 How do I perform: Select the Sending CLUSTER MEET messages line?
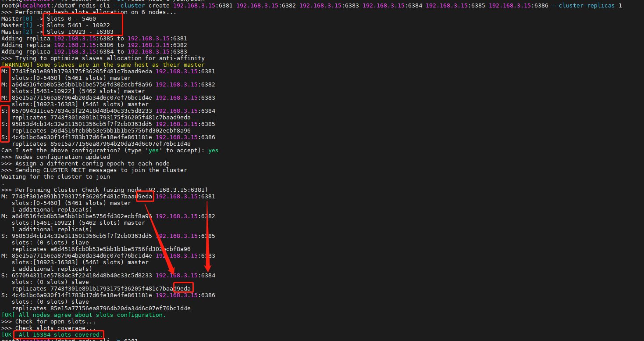(x=94, y=170)
